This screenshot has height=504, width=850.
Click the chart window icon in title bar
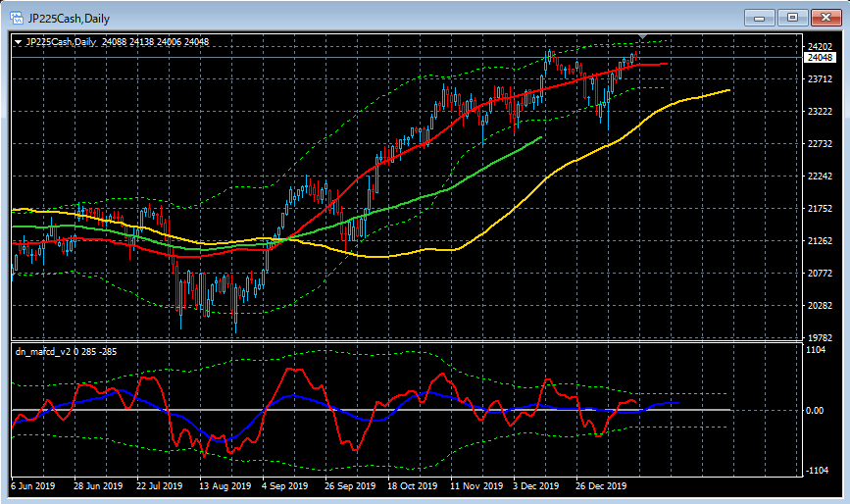coord(17,18)
